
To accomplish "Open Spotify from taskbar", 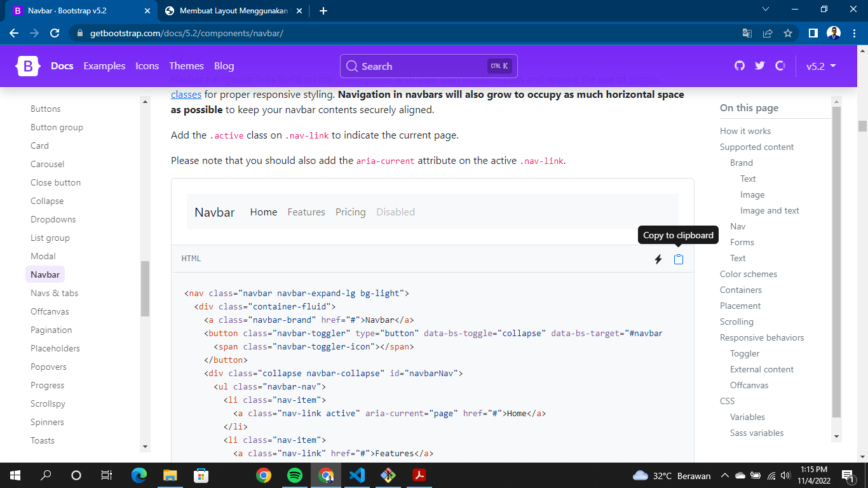I will click(x=295, y=475).
